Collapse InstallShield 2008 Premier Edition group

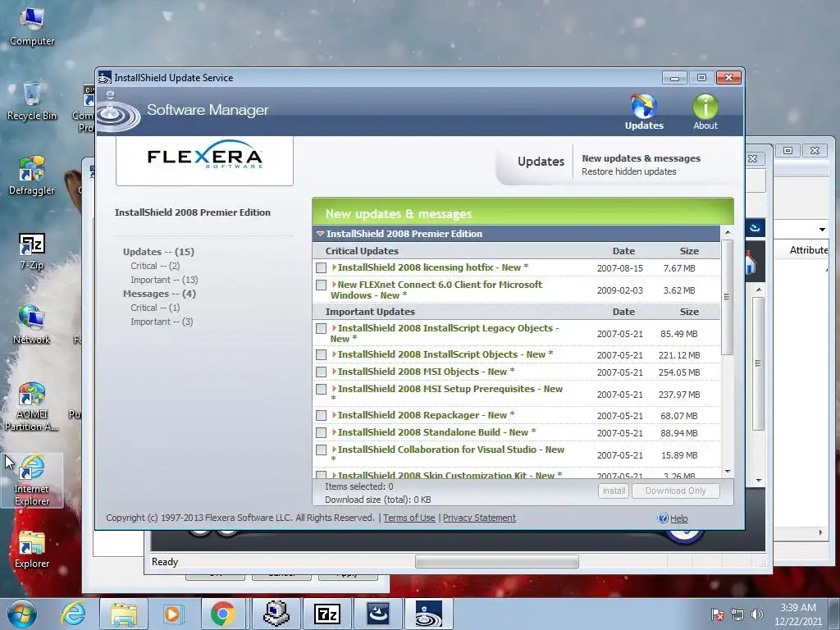320,234
